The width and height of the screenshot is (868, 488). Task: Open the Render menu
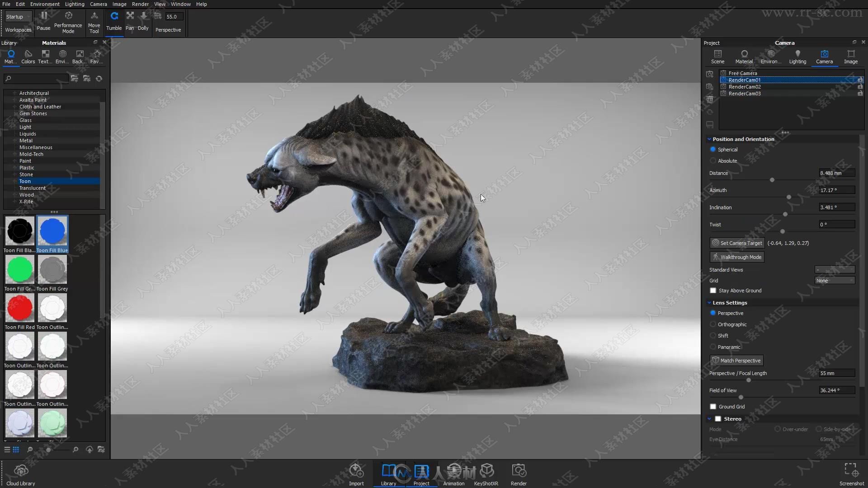click(x=140, y=4)
